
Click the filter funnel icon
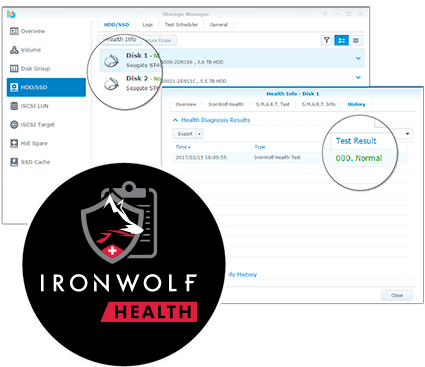(x=327, y=40)
